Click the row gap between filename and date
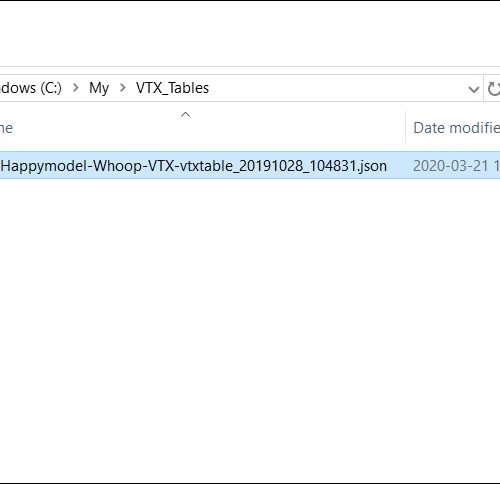 [x=400, y=166]
